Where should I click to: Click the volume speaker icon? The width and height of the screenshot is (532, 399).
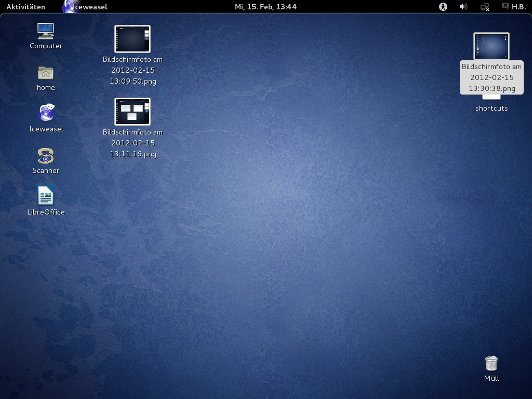tap(463, 7)
